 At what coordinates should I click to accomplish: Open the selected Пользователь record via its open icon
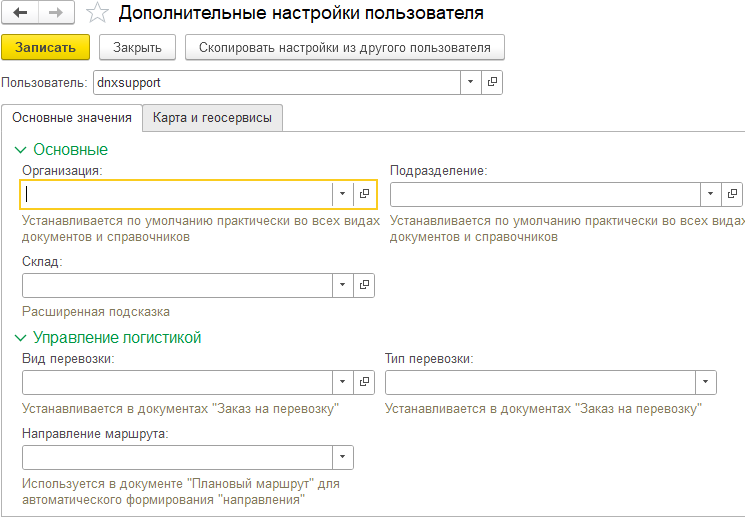tap(492, 82)
